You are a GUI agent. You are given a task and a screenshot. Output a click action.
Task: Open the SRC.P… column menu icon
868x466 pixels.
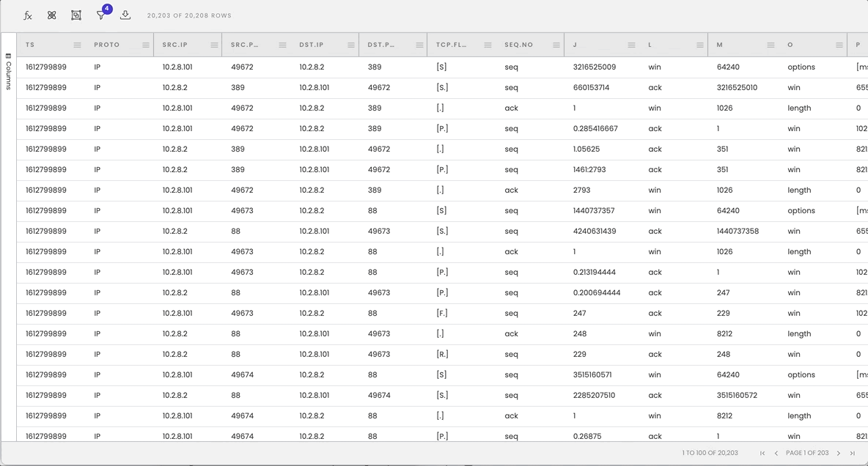[282, 45]
